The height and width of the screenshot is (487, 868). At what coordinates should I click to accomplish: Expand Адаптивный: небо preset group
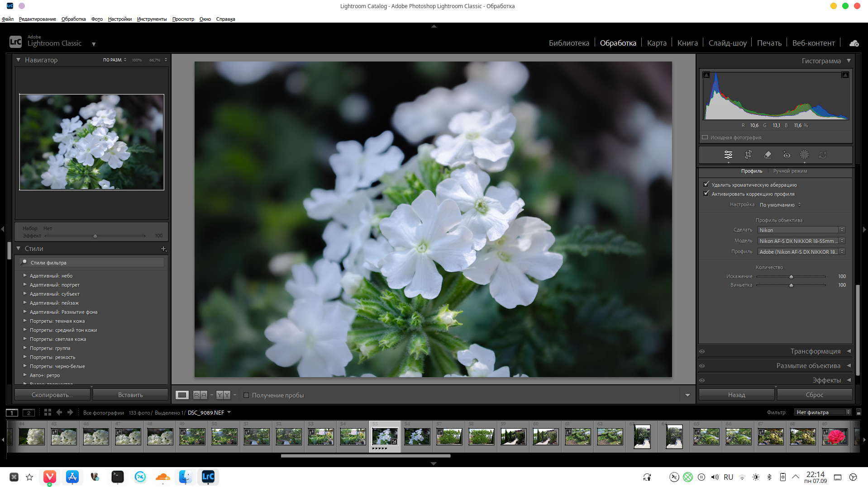click(25, 275)
